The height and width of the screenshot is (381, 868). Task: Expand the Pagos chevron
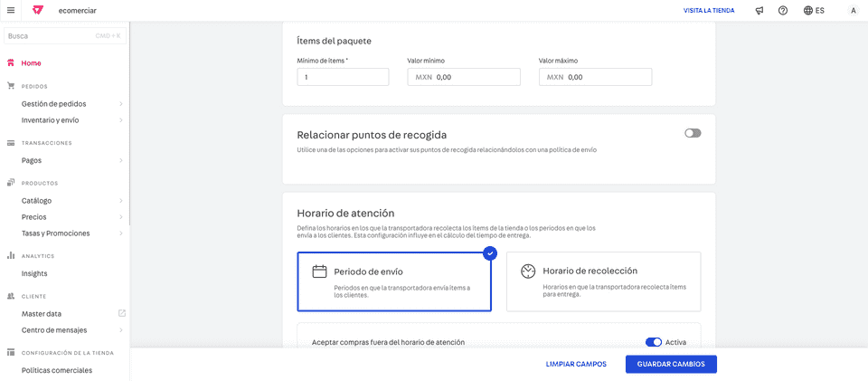coord(120,160)
